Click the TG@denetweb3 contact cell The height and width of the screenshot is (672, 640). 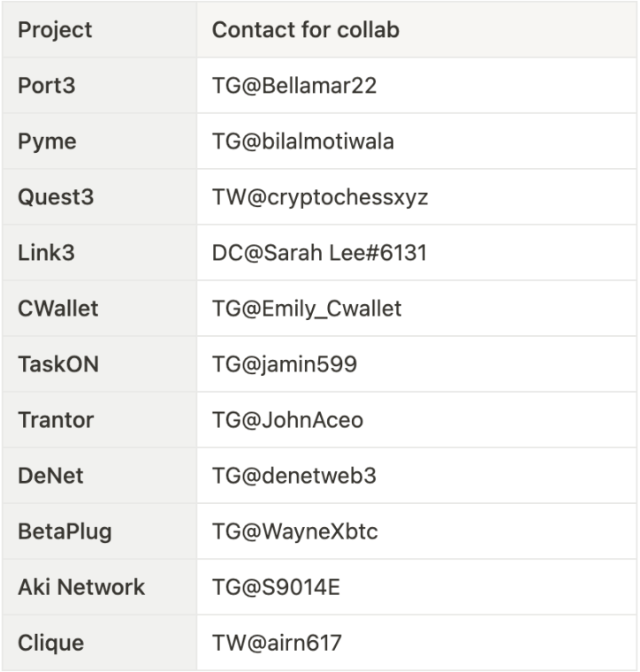tap(293, 476)
